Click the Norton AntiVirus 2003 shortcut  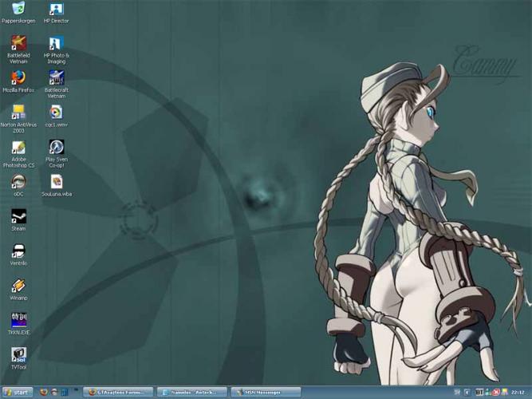[18, 113]
